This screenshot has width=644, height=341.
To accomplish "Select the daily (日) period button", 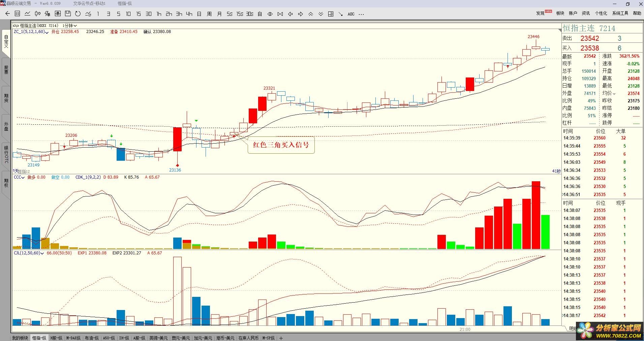I will 199,14.
